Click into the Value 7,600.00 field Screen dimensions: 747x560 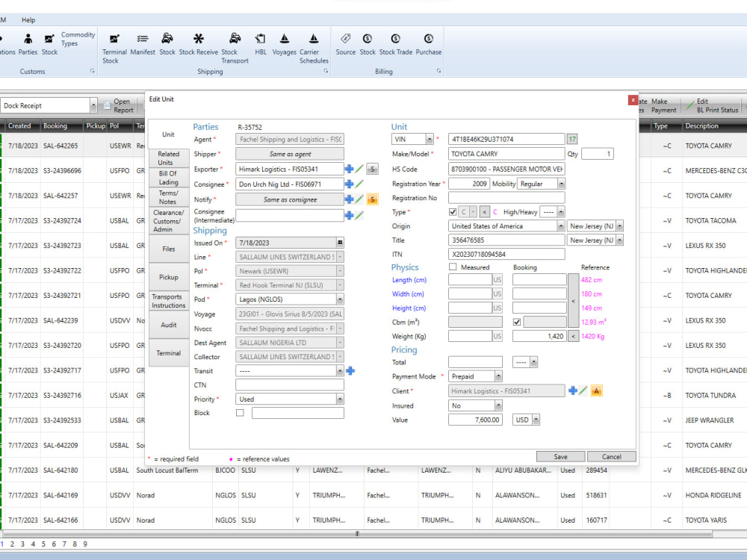(475, 420)
